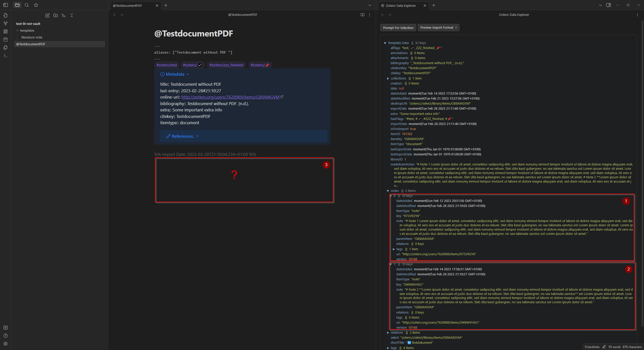The width and height of the screenshot is (644, 350).
Task: Open the terminal icon in the left ribbon
Action: (x=5, y=56)
